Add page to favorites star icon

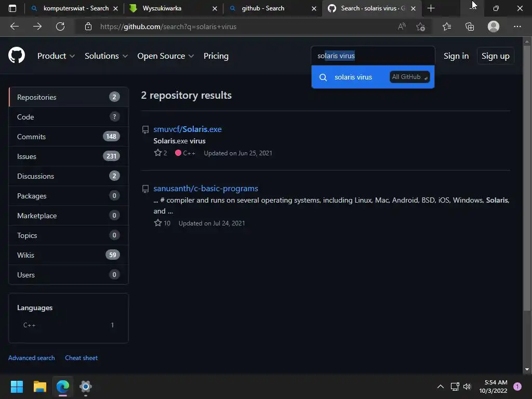(421, 26)
